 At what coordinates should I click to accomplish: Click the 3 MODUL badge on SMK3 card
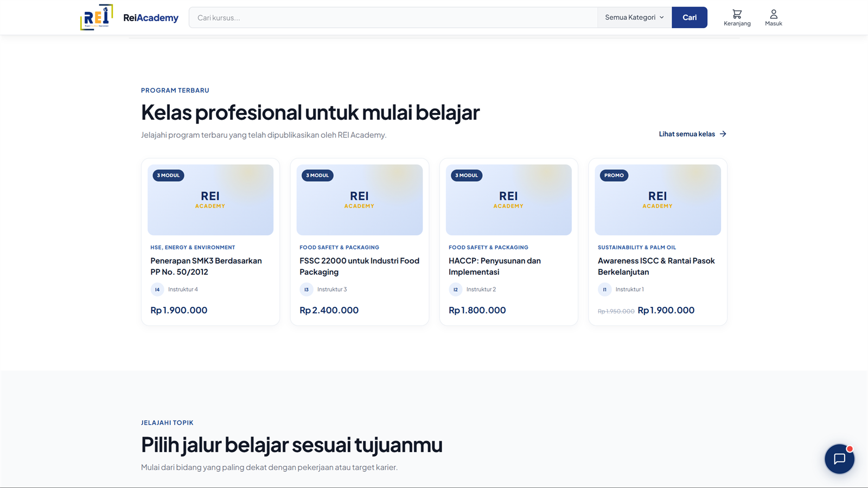[168, 175]
